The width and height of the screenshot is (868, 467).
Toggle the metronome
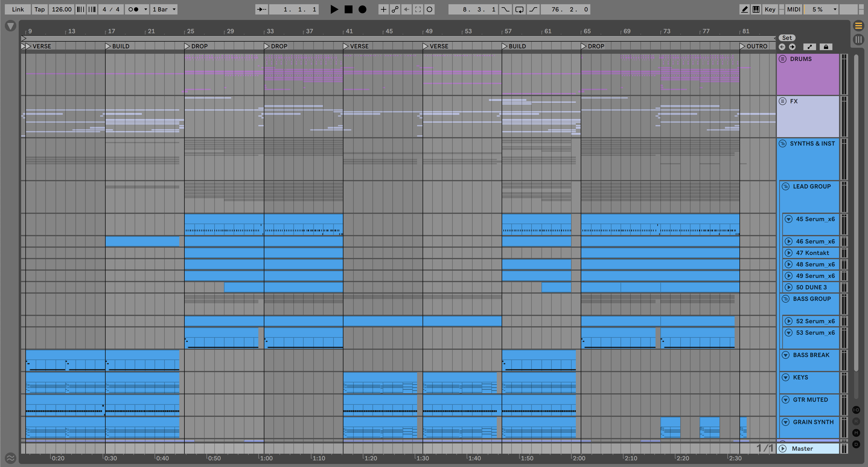(133, 9)
